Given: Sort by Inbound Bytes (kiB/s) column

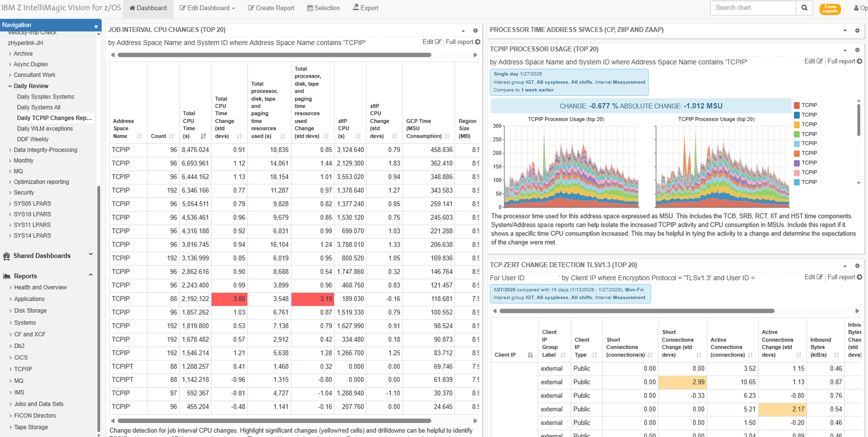Looking at the screenshot, I should tap(836, 355).
